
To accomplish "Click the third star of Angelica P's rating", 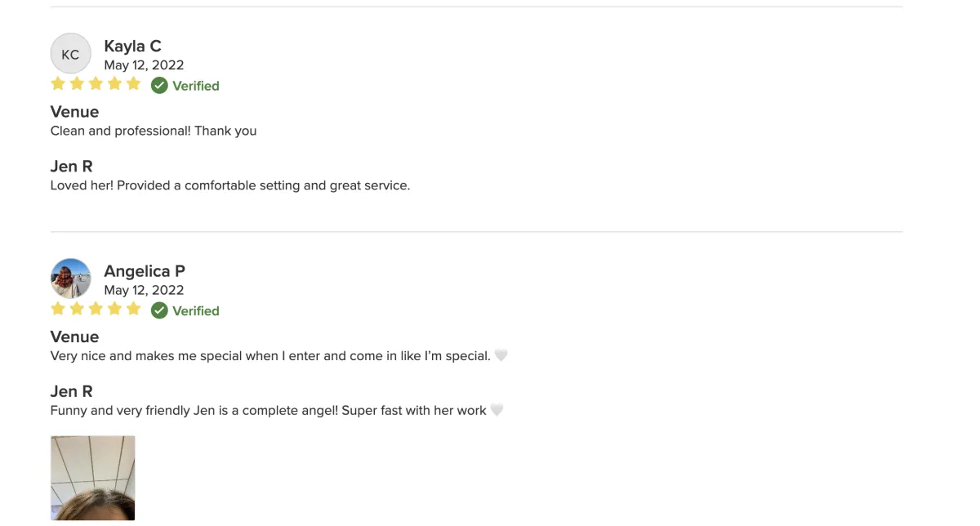I will click(x=96, y=309).
